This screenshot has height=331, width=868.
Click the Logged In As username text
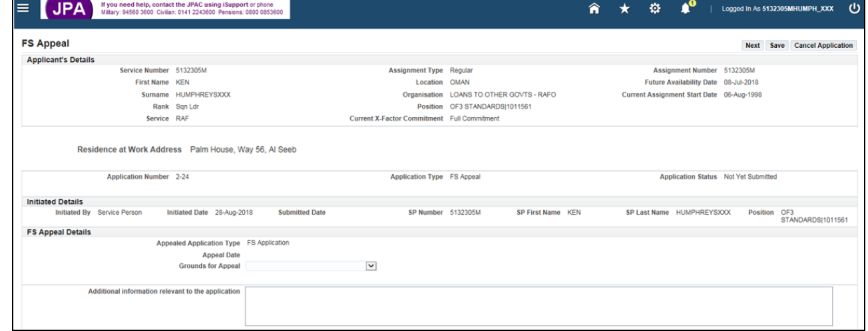(x=777, y=9)
